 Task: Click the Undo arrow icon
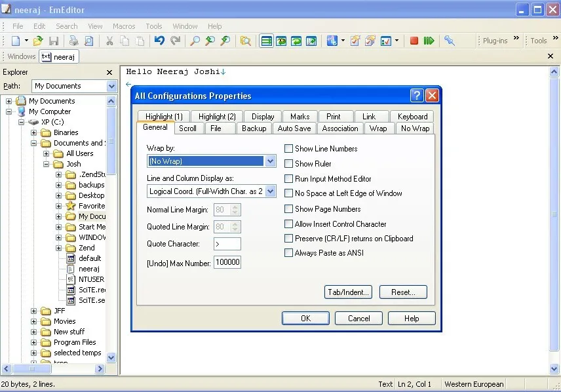(159, 41)
